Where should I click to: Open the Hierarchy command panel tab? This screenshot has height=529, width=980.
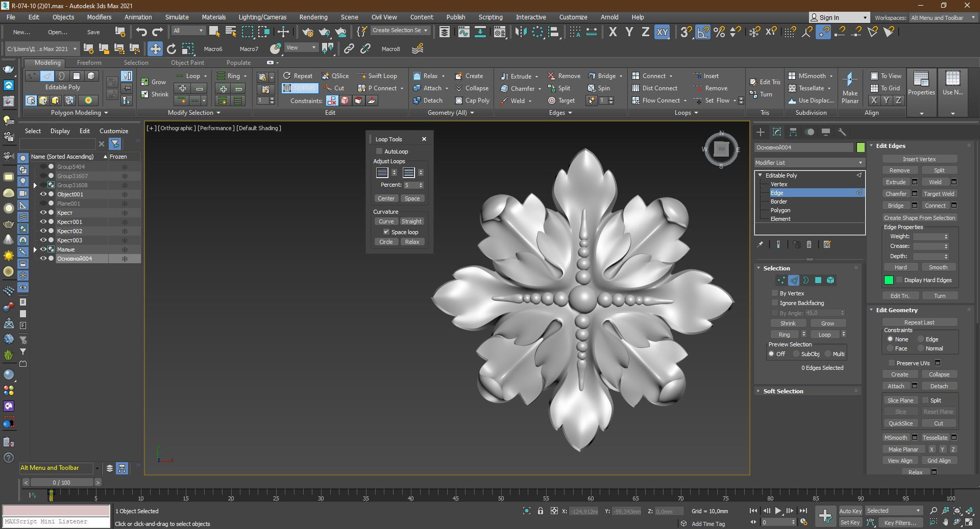(793, 132)
